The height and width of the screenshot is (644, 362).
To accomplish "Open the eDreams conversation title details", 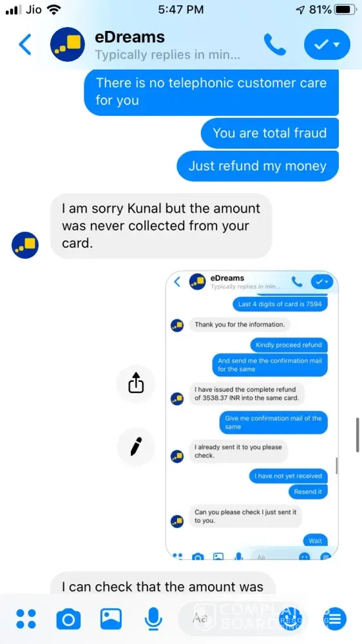I will pos(130,37).
